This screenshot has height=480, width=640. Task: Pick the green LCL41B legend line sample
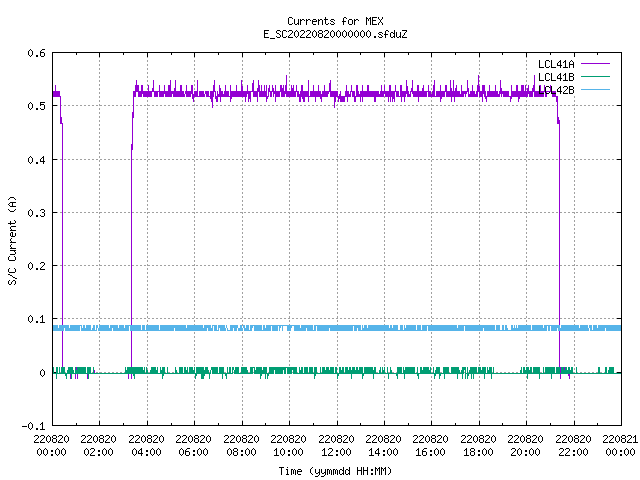595,76
